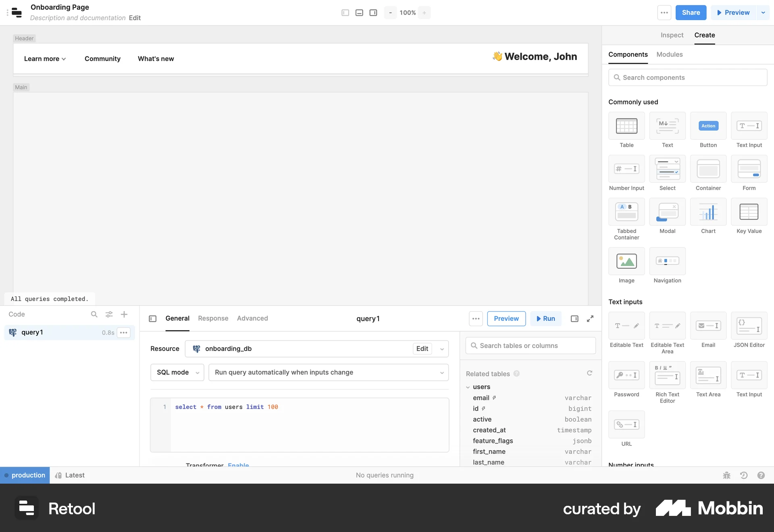The width and height of the screenshot is (774, 532).
Task: Open the Learn more dropdown
Action: 44,59
